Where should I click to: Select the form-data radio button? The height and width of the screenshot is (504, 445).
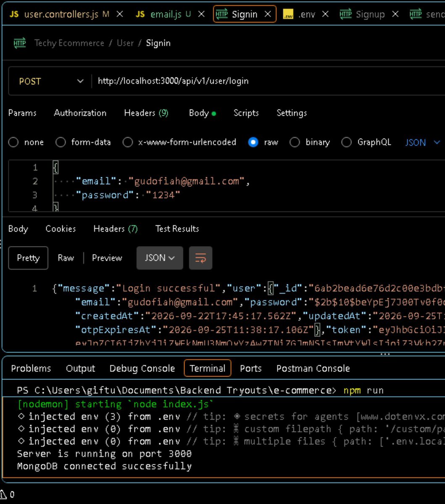[x=61, y=142]
